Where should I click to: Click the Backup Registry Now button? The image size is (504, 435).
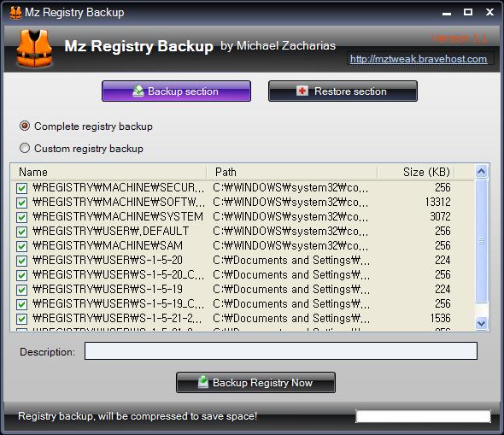[x=256, y=383]
